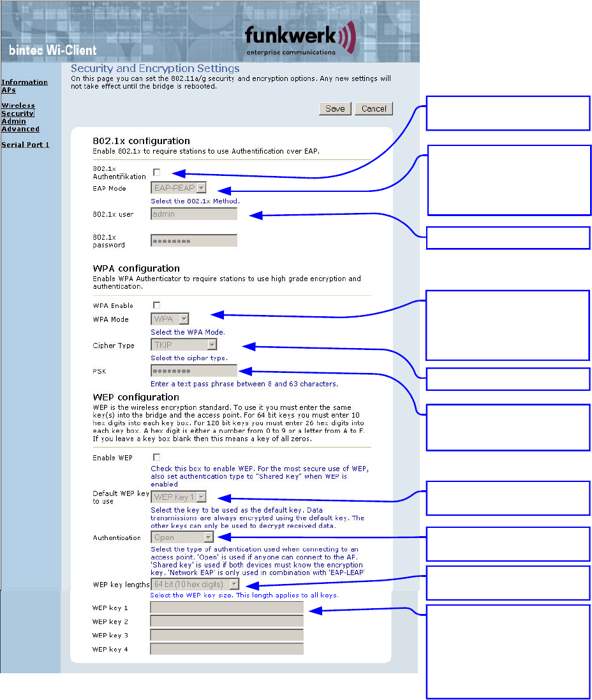Open the WPA Mode dropdown
592x700 pixels.
(170, 319)
